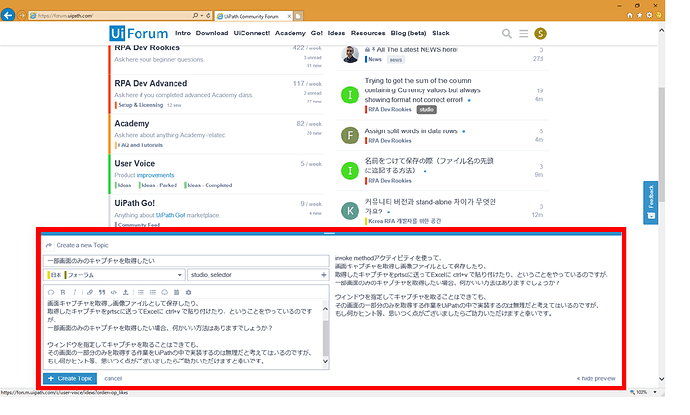Click the improvements link under User Voice
This screenshot has width=690, height=415.
tap(155, 175)
